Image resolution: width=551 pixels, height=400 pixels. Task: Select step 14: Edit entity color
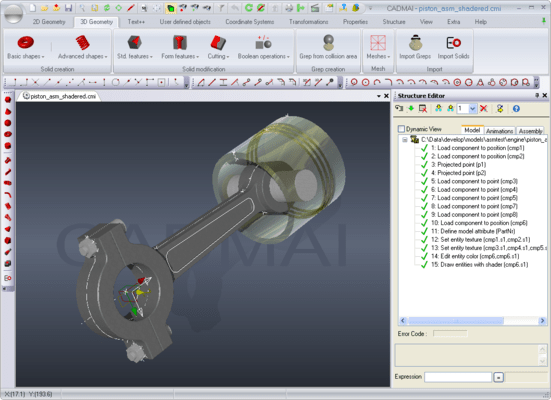coord(475,256)
